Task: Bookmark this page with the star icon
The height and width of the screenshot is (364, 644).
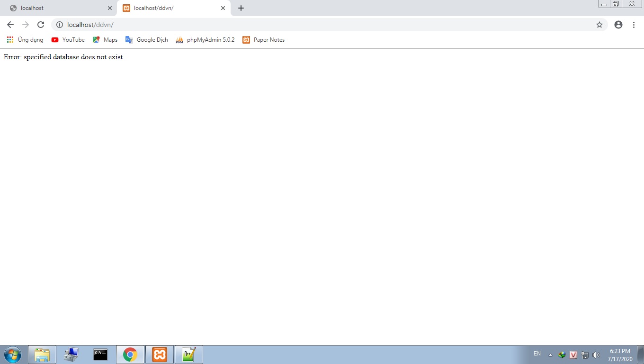Action: pyautogui.click(x=599, y=25)
